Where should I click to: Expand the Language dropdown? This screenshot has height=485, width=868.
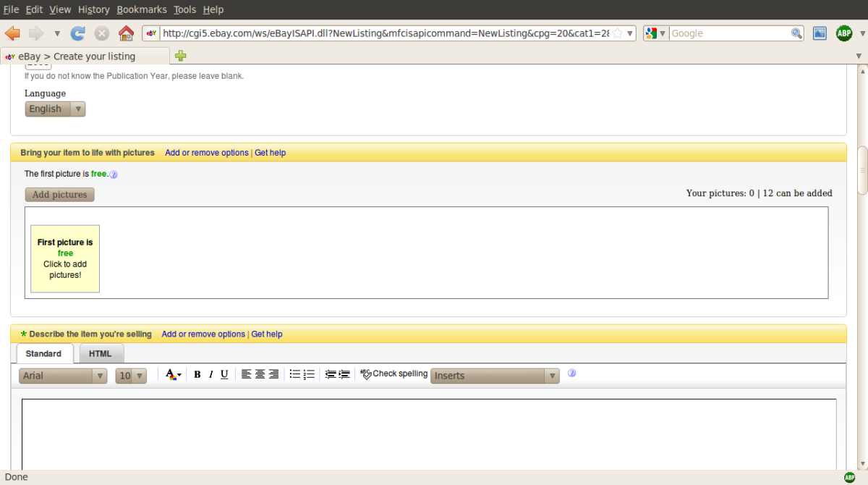(56, 109)
